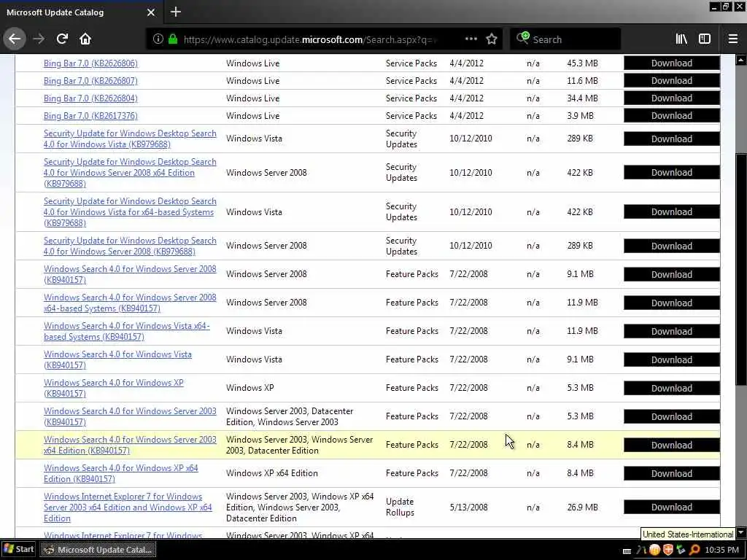The image size is (747, 560).
Task: Download Bing Bar 7.0 (KB2617376) 3.9 MB
Action: pyautogui.click(x=671, y=116)
